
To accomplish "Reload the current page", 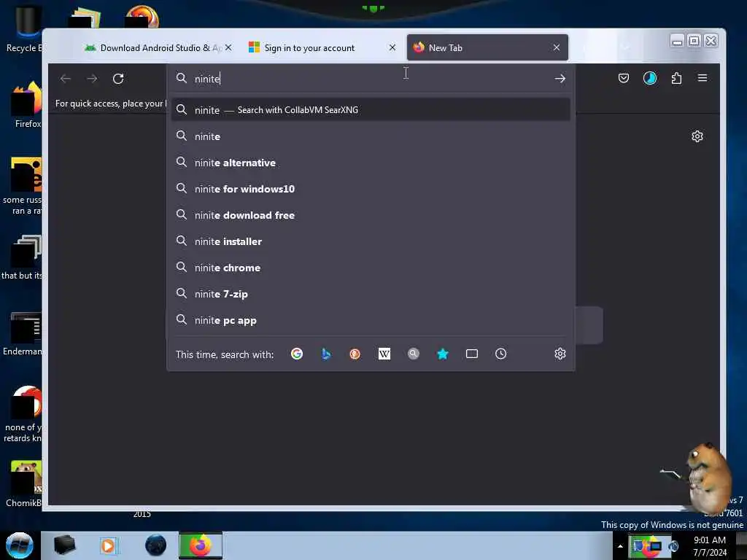I will 118,79.
